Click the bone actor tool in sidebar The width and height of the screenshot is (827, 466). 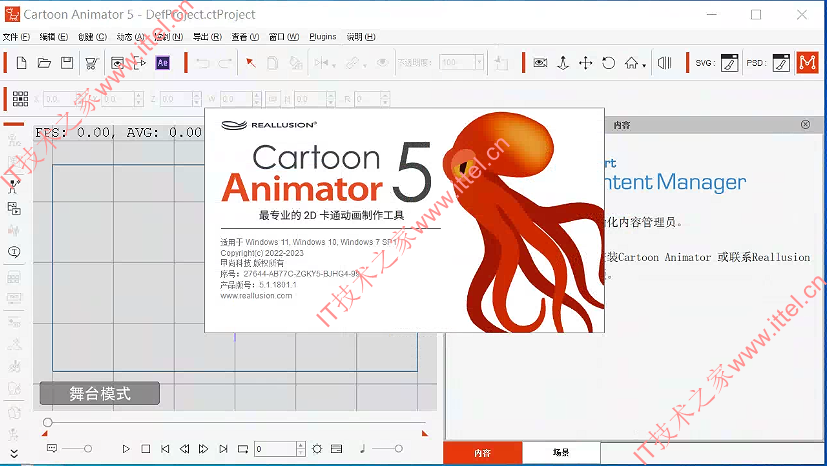point(14,186)
